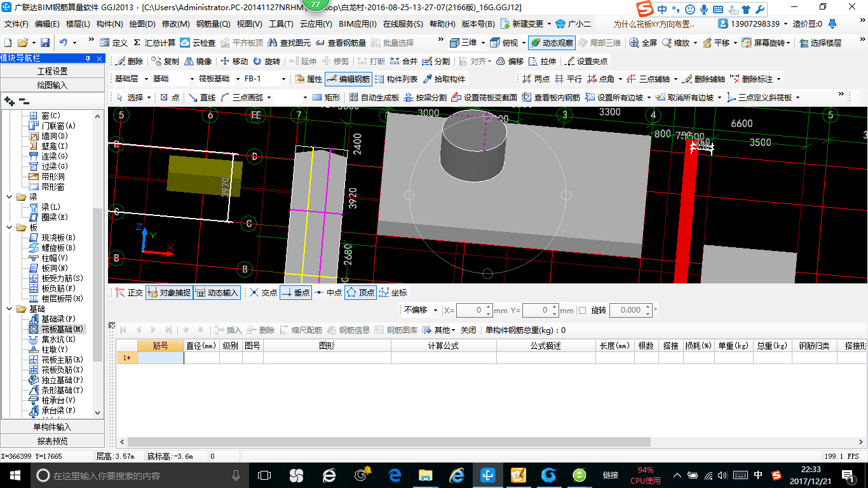
Task: Select the 直线 line draw tool
Action: pos(202,97)
